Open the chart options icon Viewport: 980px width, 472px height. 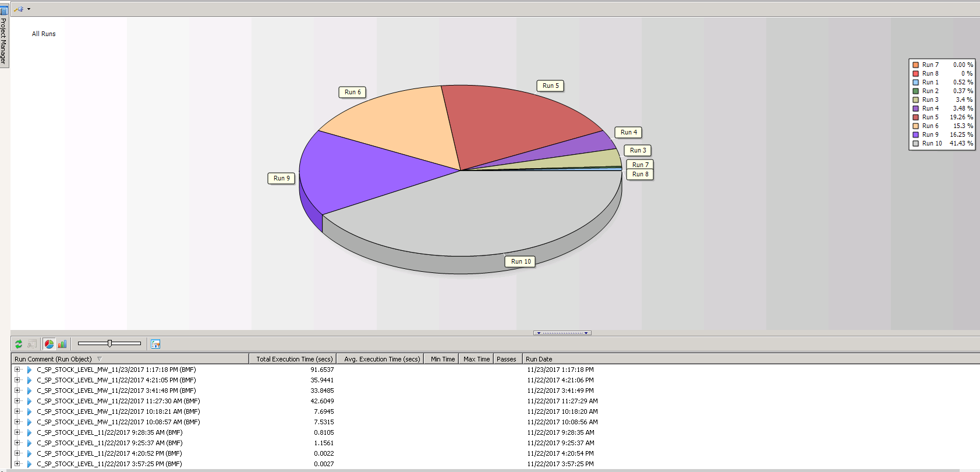(155, 344)
